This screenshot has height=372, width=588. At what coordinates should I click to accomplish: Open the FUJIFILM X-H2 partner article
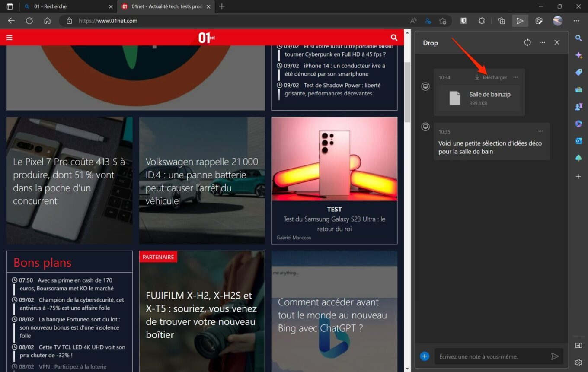pyautogui.click(x=202, y=311)
